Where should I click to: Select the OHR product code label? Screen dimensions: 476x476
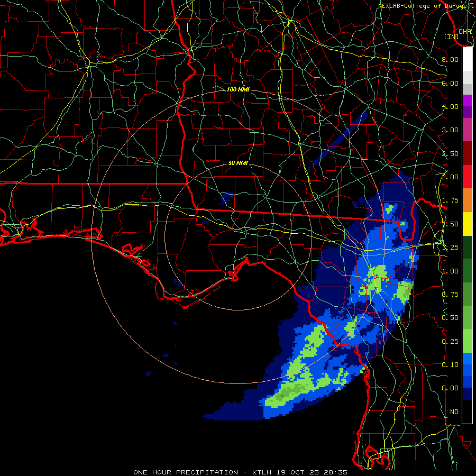[x=465, y=32]
